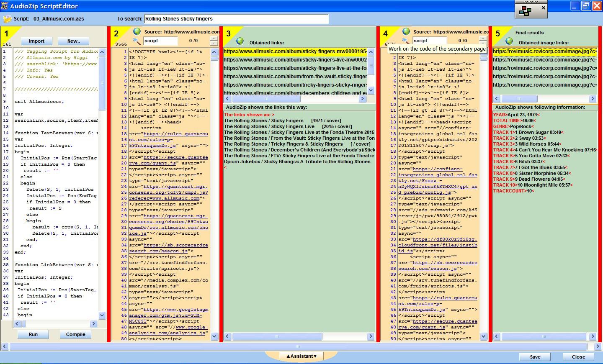This screenshot has width=603, height=364.
Task: Select the first highlighted rovimusic image link
Action: pos(545,51)
